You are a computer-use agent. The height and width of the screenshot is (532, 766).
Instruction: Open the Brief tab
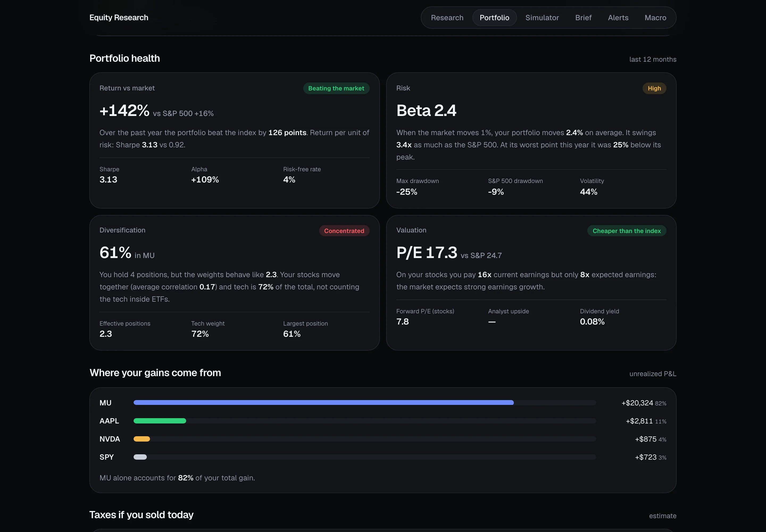click(583, 18)
